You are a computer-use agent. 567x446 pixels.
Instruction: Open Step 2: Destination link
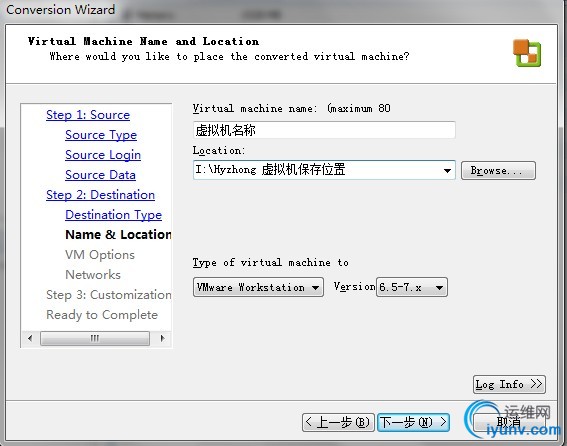[101, 195]
